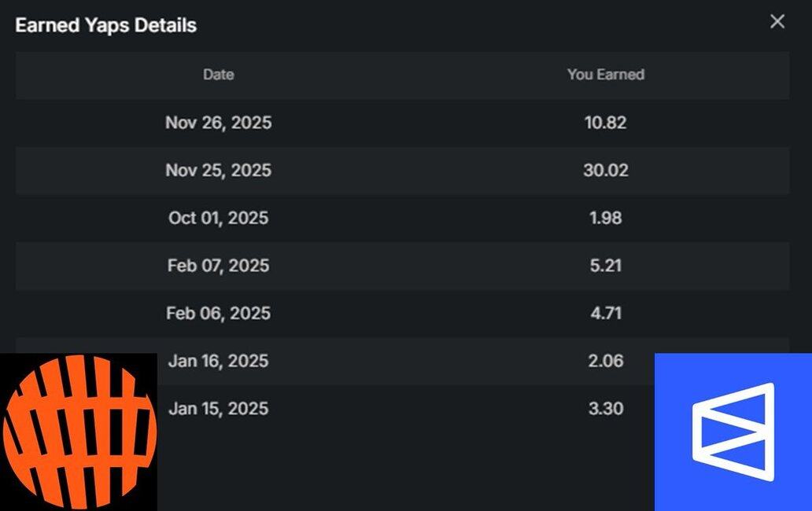Click the 2.06 earned value
This screenshot has height=511, width=812.
point(605,361)
